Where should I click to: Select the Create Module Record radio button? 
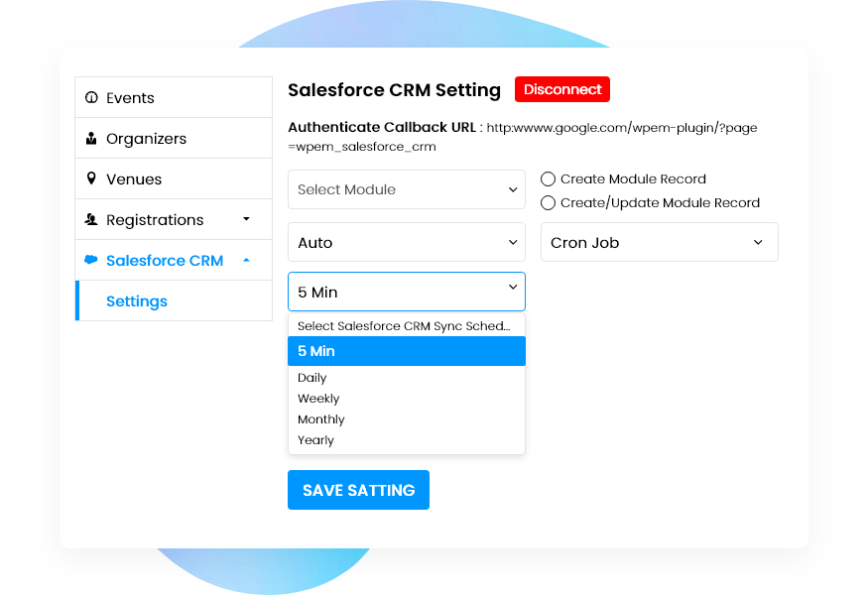(548, 178)
